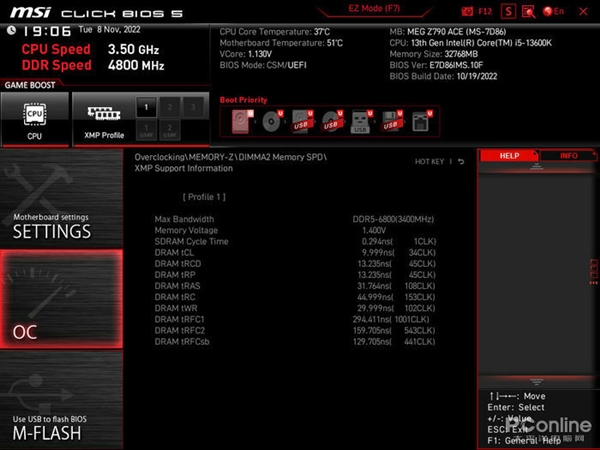
Task: Click the HOT KEY label
Action: point(429,162)
